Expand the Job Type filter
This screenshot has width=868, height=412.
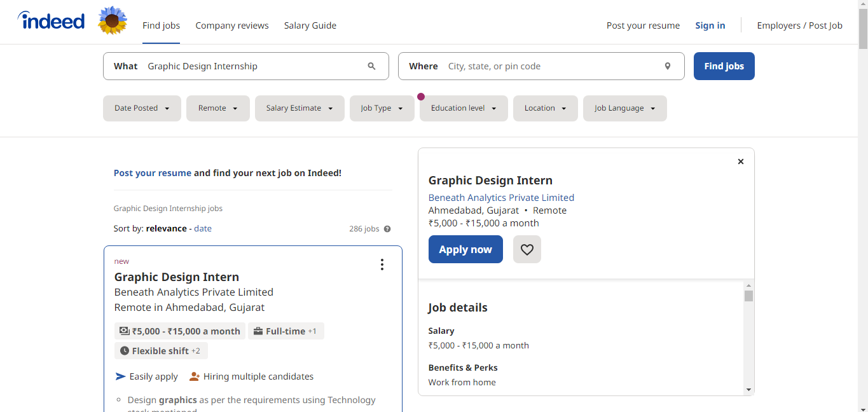[382, 108]
